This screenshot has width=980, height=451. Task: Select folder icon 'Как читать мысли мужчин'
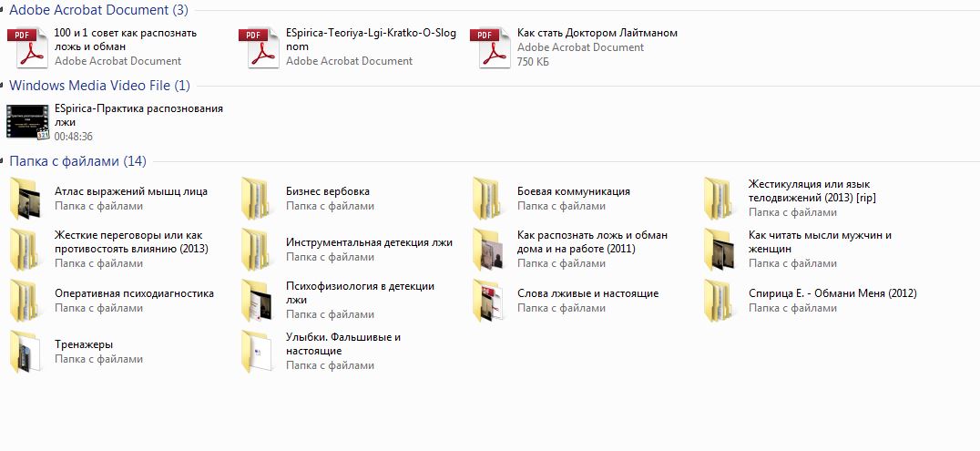[719, 250]
